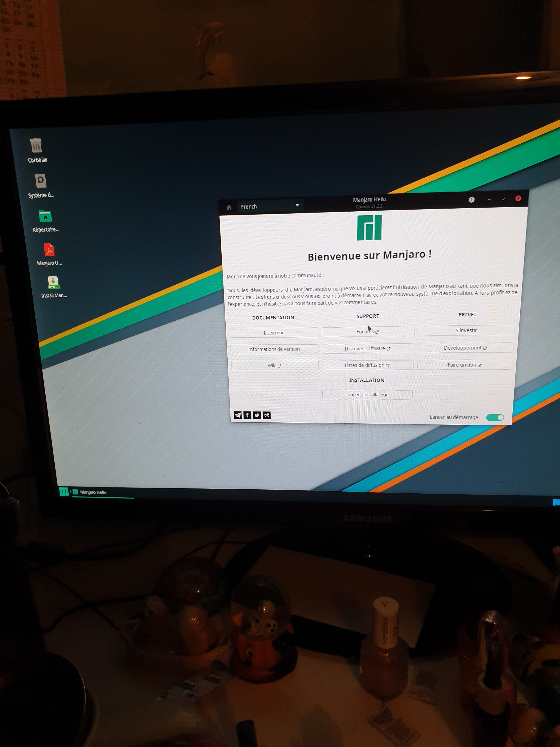Toggle the Lancer au démarrage switch
Viewport: 560px width, 747px height.
495,418
